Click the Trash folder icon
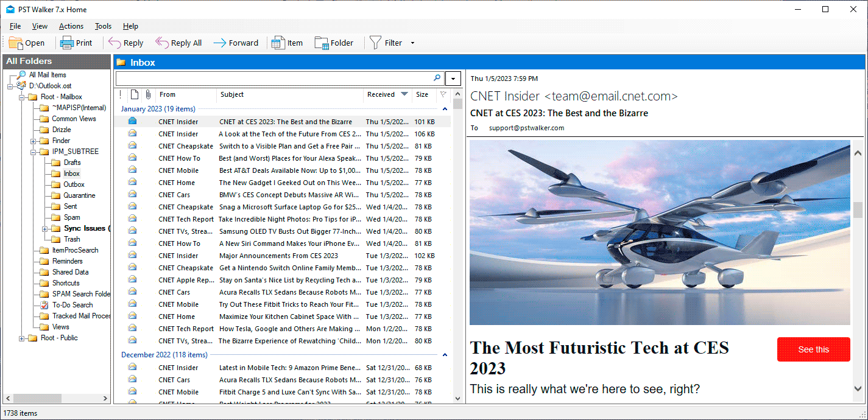This screenshot has height=420, width=868. [x=56, y=239]
